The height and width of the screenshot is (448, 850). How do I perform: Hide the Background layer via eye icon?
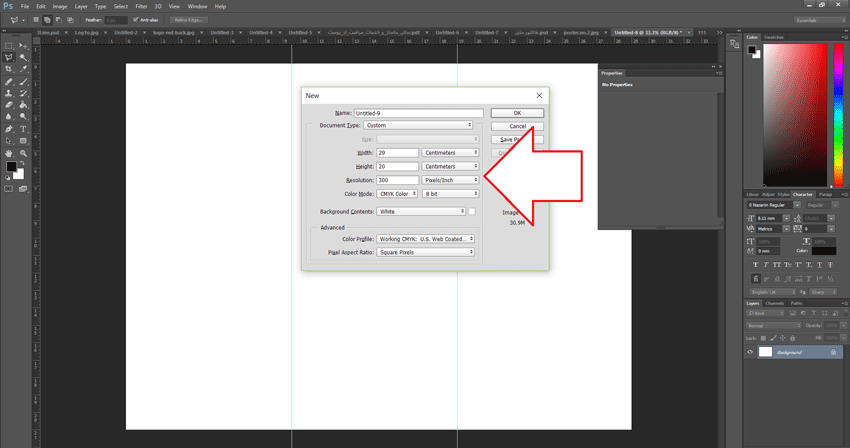[750, 352]
